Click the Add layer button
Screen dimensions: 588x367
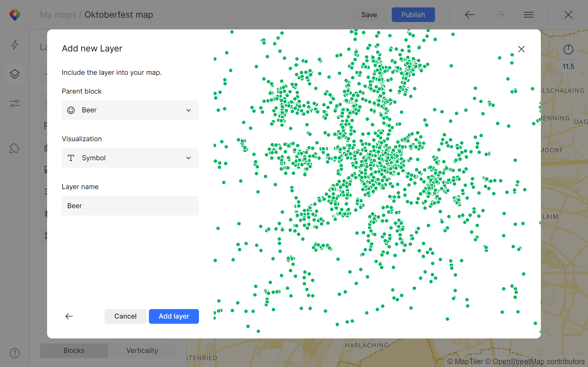pyautogui.click(x=174, y=316)
